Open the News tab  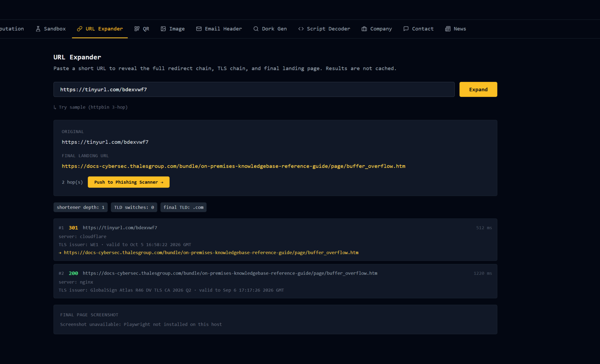456,29
